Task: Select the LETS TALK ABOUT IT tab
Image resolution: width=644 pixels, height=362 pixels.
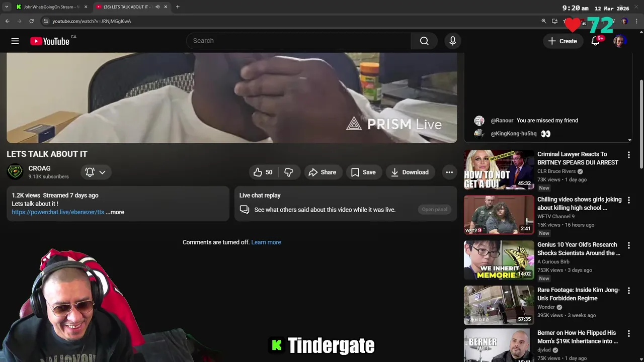Action: coord(127,7)
